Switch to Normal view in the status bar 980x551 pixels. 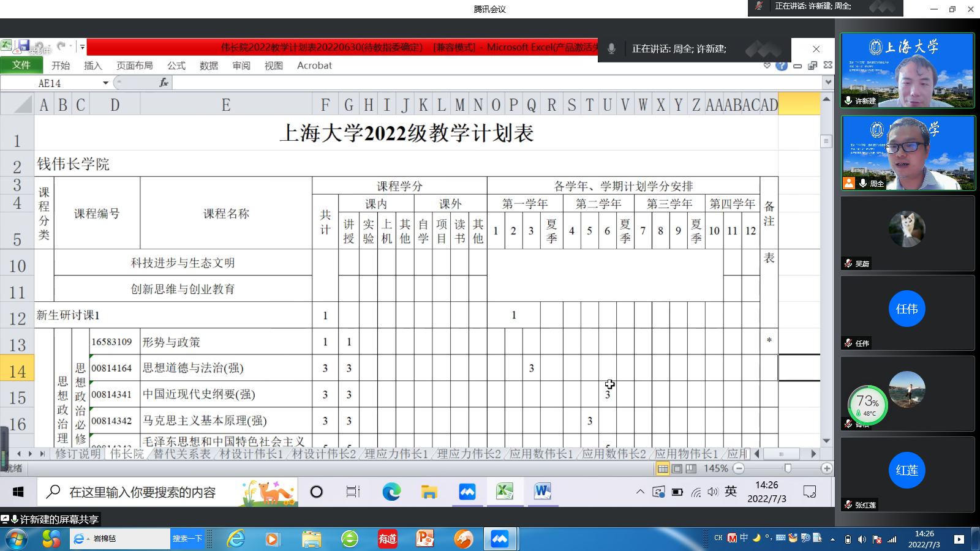(663, 469)
